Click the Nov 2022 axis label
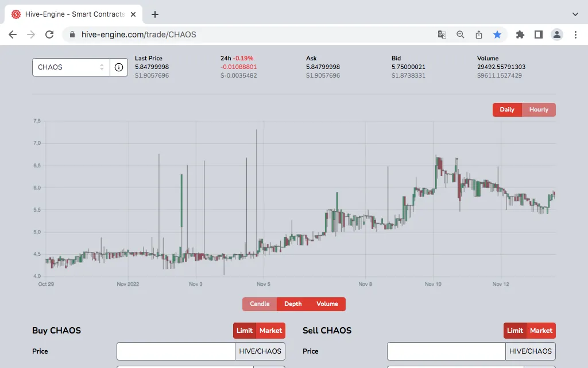The image size is (588, 368). (x=128, y=284)
